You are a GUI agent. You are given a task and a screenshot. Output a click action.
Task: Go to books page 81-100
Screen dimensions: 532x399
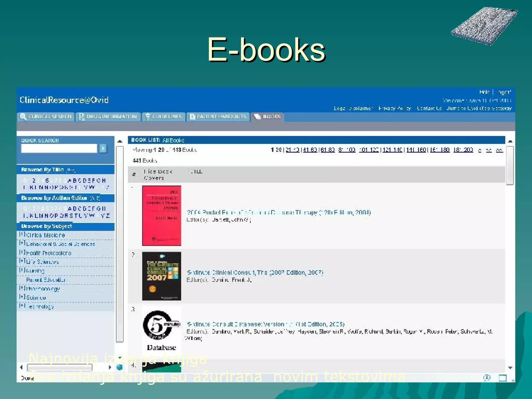click(x=347, y=150)
